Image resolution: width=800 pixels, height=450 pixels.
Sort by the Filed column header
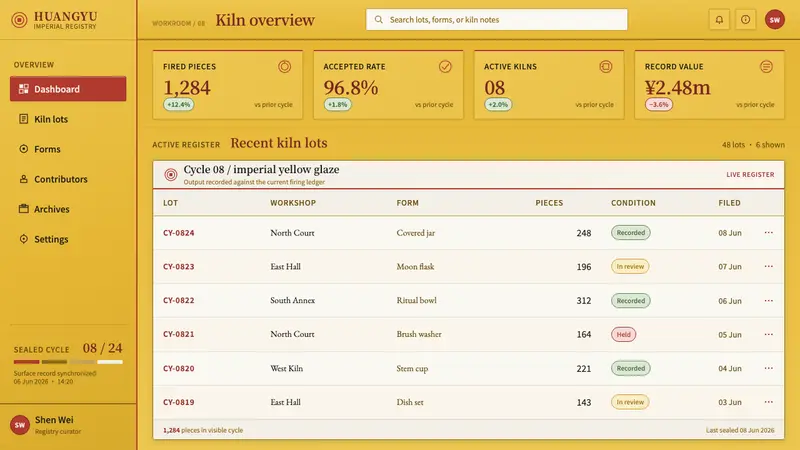729,203
